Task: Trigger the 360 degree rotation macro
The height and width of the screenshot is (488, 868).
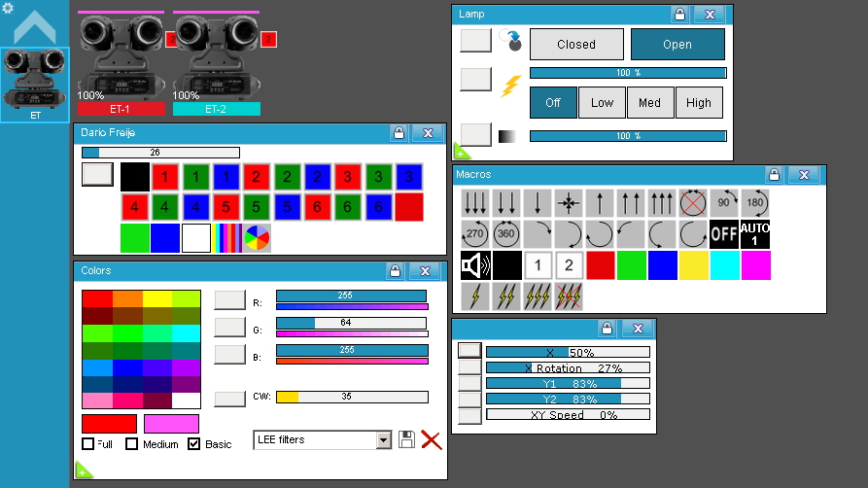Action: point(506,234)
